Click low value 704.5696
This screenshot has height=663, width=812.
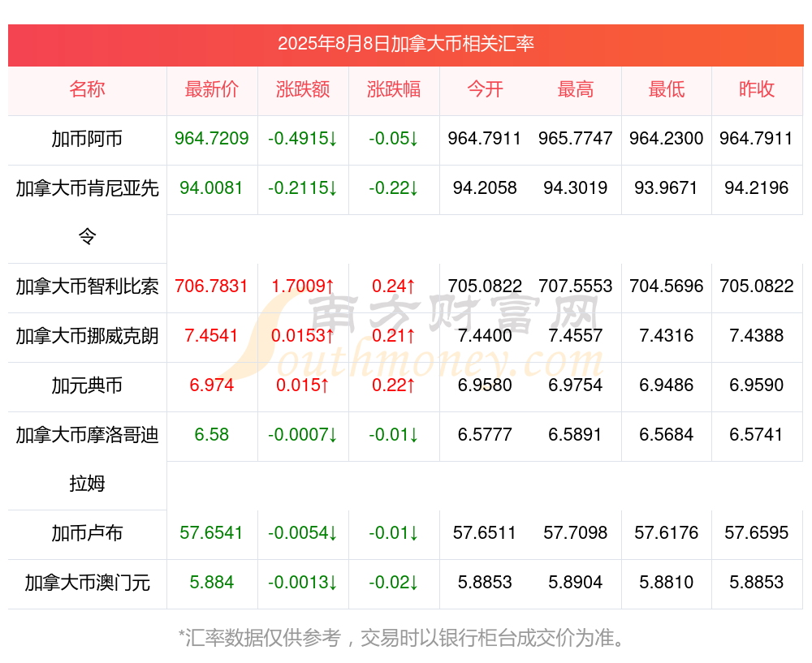667,286
